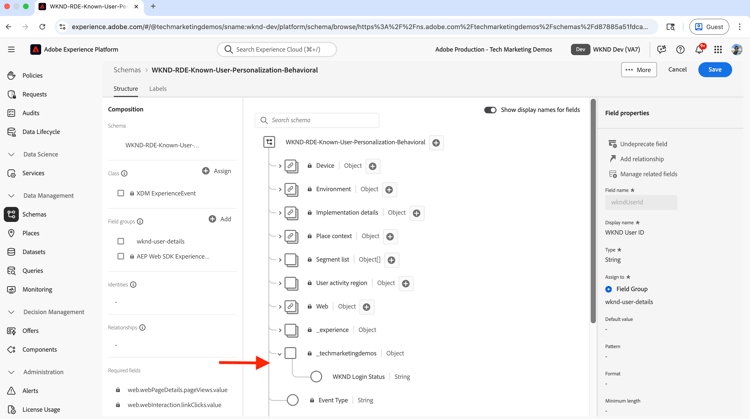
Task: Check the AEP Web SDK Experience checkbox
Action: (x=121, y=256)
